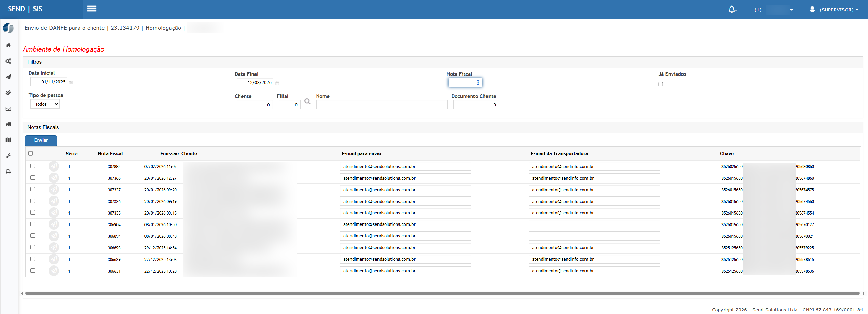Select checkbox for nota fiscal 307884
Viewport: 868px width, 314px height.
pos(33,166)
